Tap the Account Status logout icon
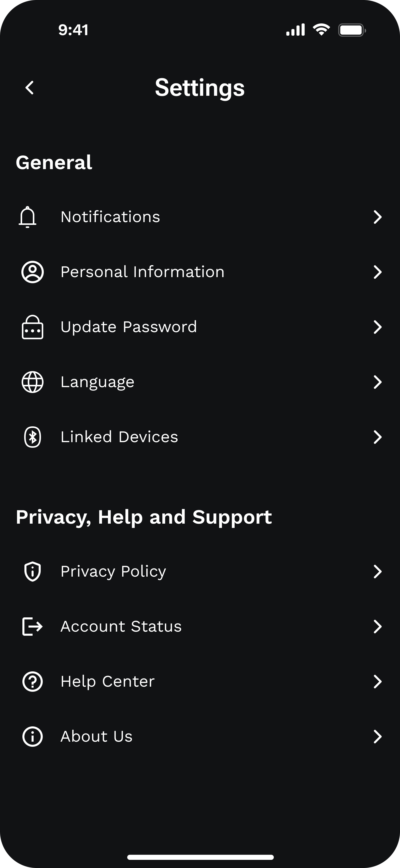This screenshot has height=868, width=400. click(32, 626)
